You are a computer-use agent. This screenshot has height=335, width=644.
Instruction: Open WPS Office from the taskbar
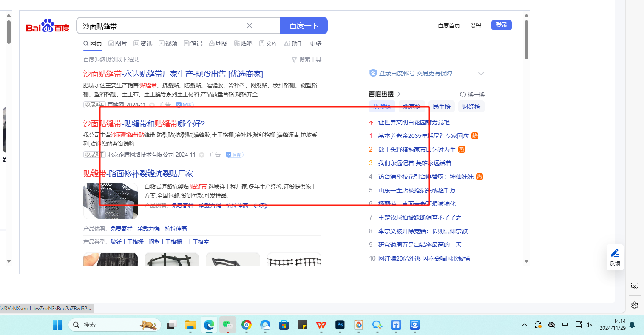point(321,325)
